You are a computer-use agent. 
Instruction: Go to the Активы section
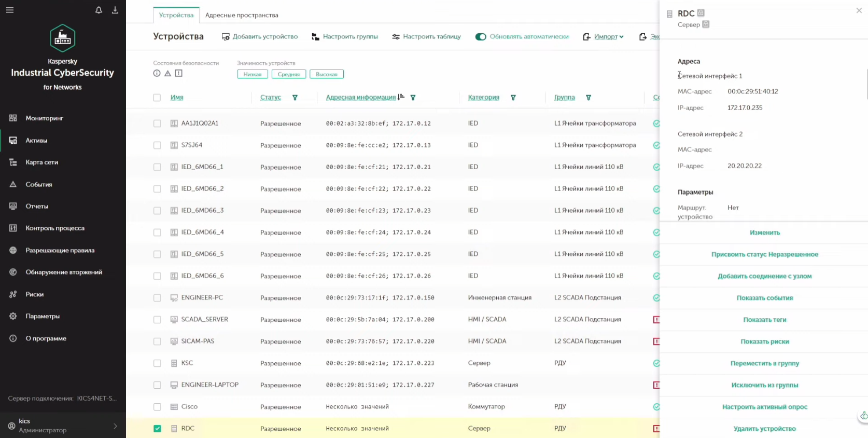[x=36, y=141]
